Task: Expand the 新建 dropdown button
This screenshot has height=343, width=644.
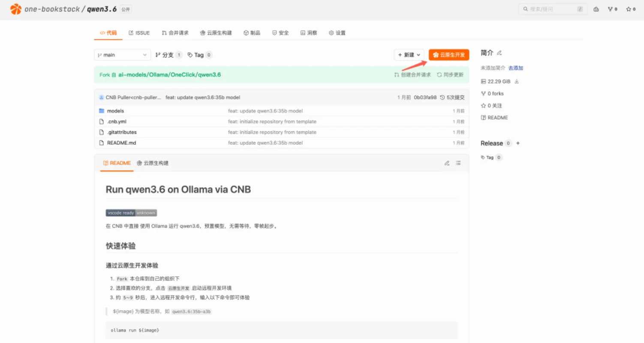Action: pos(409,55)
